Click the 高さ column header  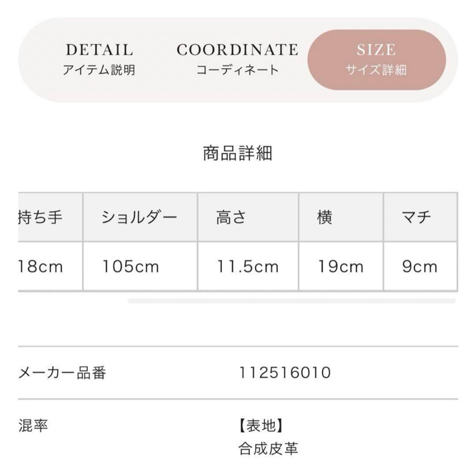(x=248, y=217)
